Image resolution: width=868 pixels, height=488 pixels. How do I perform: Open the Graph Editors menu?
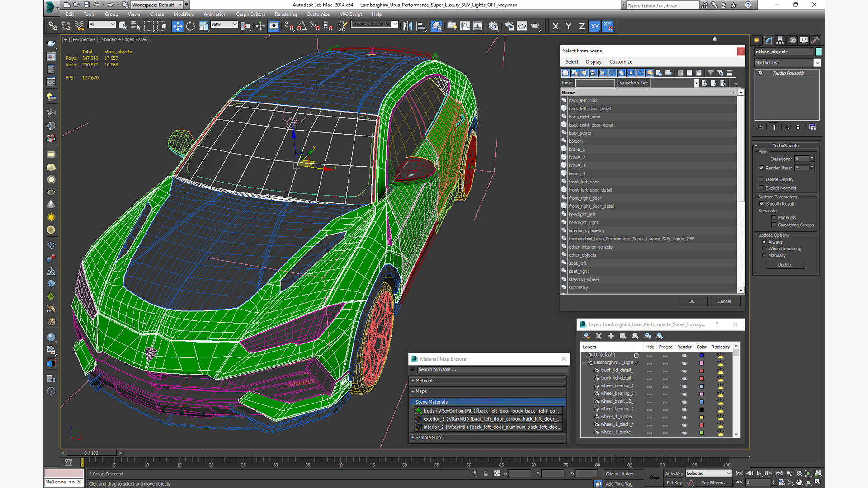(x=250, y=14)
